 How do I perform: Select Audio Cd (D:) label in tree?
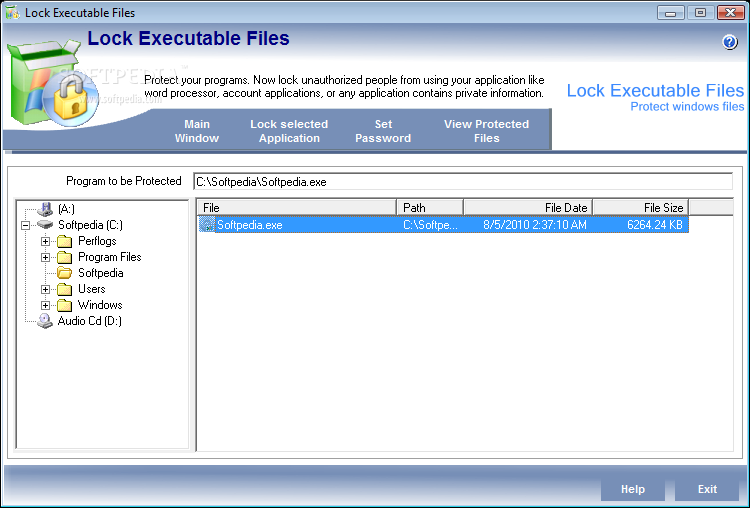tap(89, 321)
